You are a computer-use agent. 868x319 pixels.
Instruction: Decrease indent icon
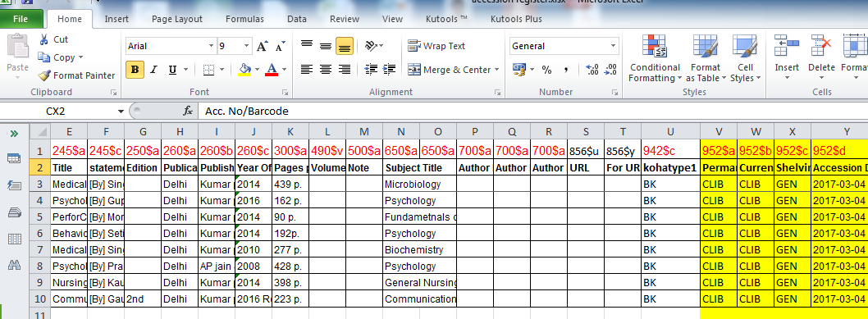[372, 70]
